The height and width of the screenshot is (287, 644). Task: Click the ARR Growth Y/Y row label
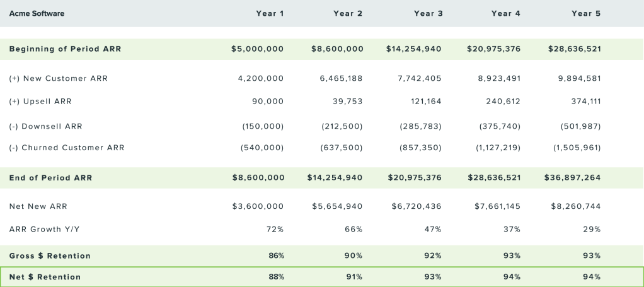point(45,229)
